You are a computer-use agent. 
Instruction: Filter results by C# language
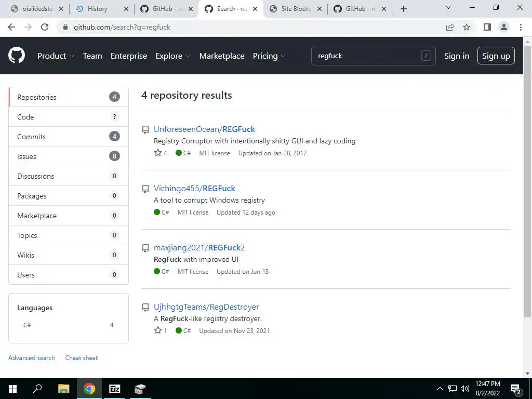(69, 325)
